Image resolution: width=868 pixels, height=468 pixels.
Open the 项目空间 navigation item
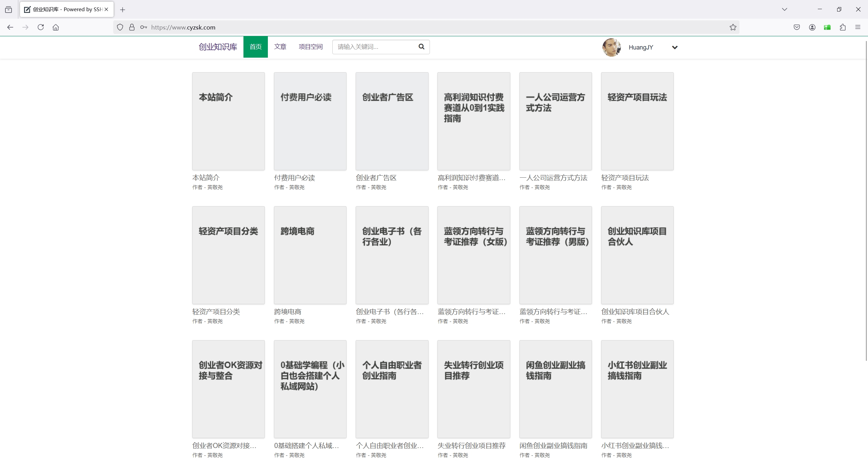click(311, 47)
